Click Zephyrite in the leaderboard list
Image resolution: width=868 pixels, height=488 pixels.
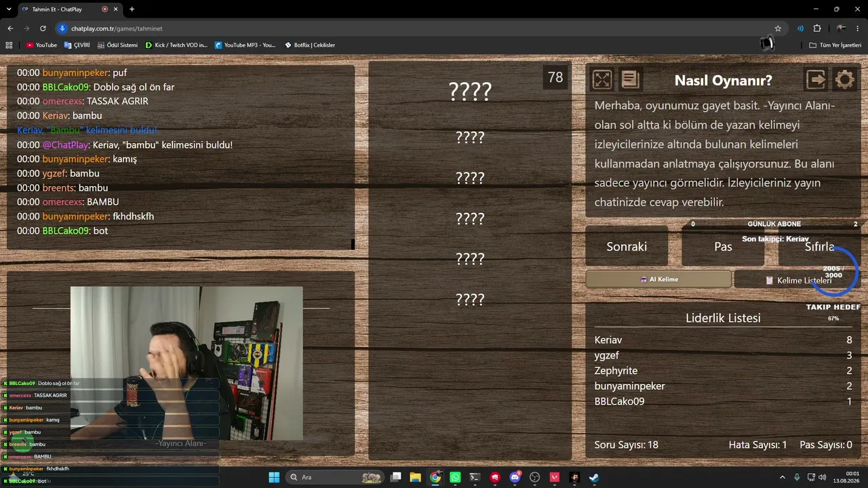[x=616, y=371]
